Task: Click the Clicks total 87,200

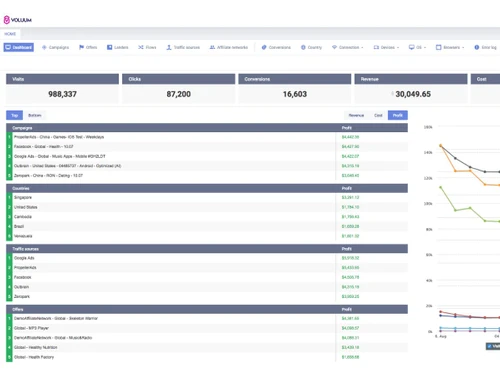Action: click(179, 94)
